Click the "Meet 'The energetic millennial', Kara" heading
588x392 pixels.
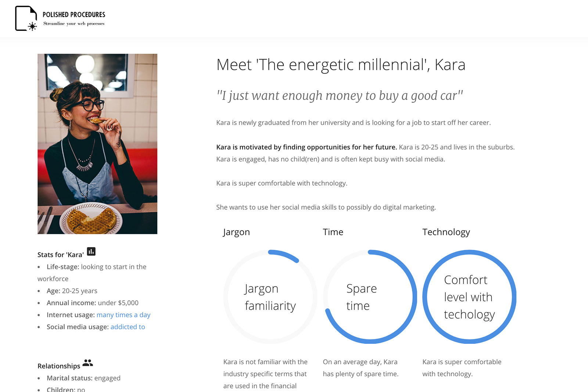click(341, 65)
